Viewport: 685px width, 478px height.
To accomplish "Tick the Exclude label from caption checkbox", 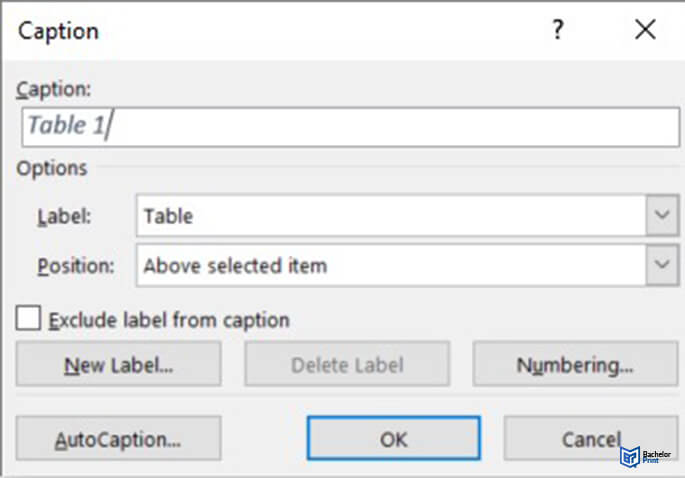I will click(x=28, y=318).
